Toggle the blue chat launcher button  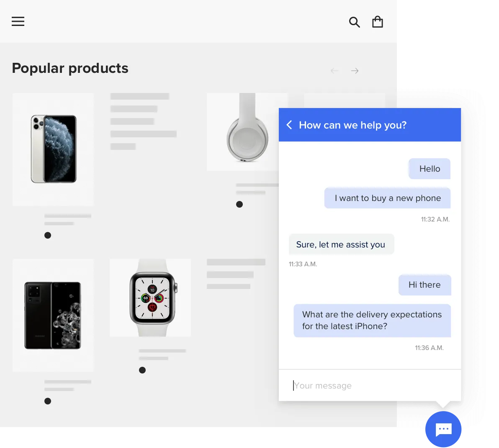[x=443, y=429]
